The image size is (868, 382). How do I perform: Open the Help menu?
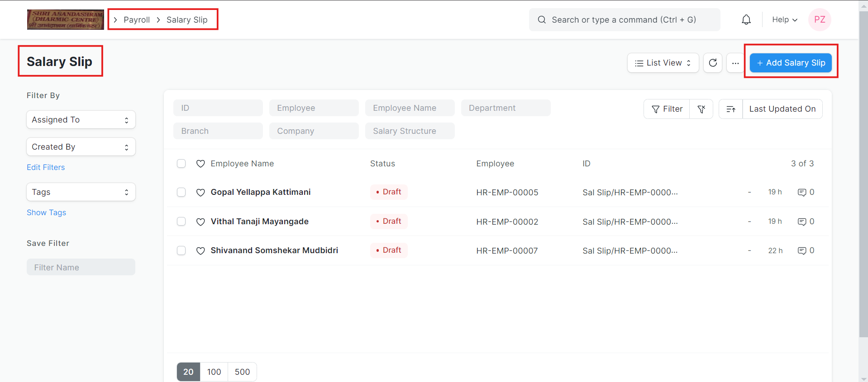(785, 20)
